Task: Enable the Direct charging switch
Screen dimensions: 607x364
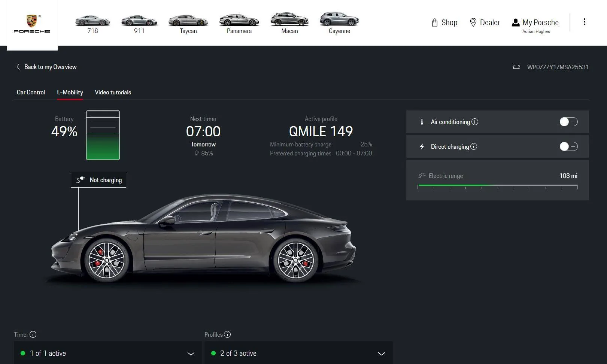Action: click(x=568, y=146)
